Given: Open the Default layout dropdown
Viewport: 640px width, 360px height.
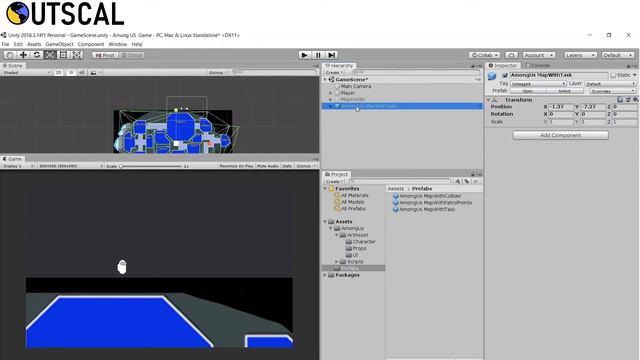Looking at the screenshot, I should click(x=618, y=55).
